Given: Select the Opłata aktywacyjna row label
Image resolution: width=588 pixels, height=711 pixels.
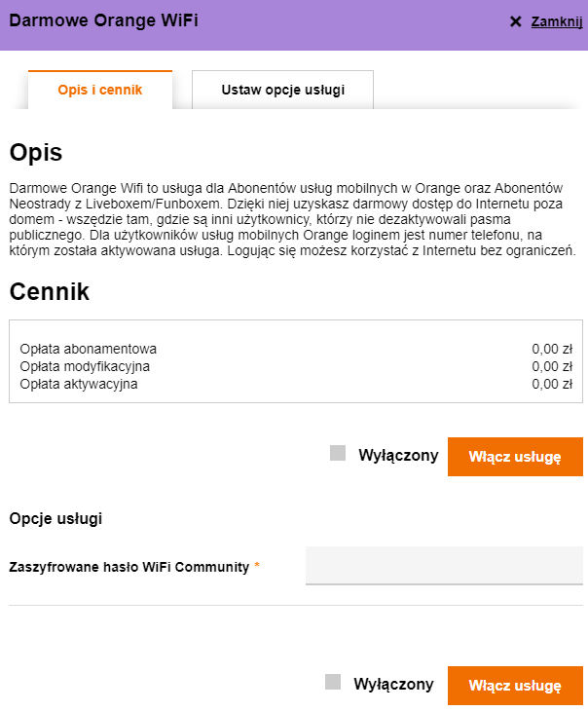Looking at the screenshot, I should pos(79,384).
